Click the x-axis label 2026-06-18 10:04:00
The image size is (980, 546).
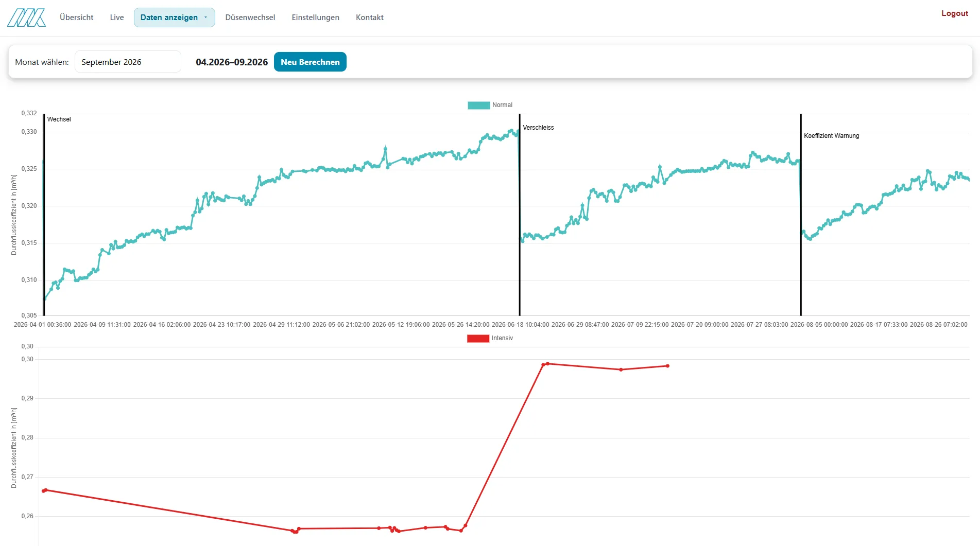(520, 325)
